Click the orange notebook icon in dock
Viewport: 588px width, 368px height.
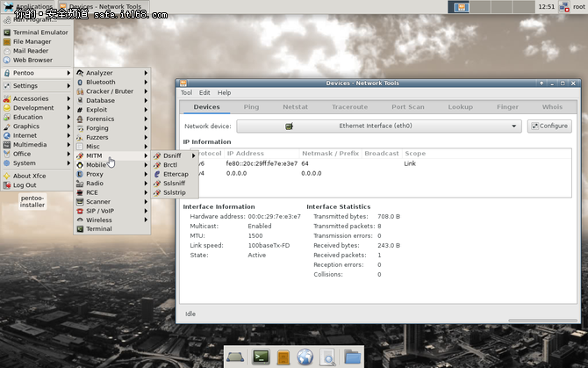pyautogui.click(x=283, y=357)
